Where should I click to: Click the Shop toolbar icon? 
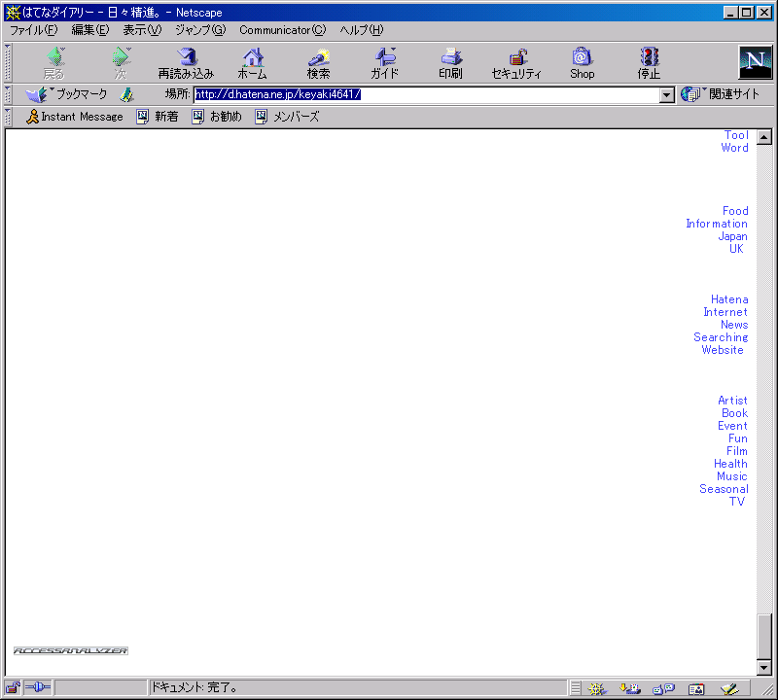[x=582, y=62]
